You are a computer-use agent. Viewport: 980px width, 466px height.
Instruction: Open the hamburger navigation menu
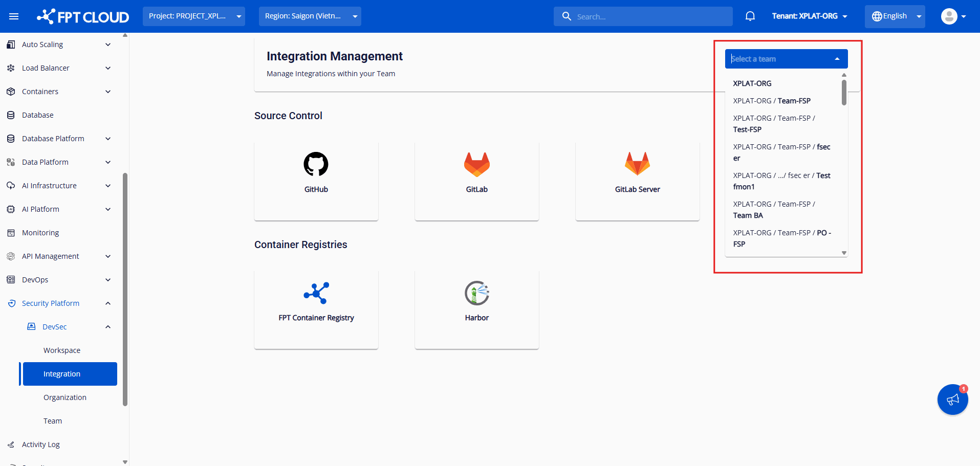pyautogui.click(x=14, y=16)
